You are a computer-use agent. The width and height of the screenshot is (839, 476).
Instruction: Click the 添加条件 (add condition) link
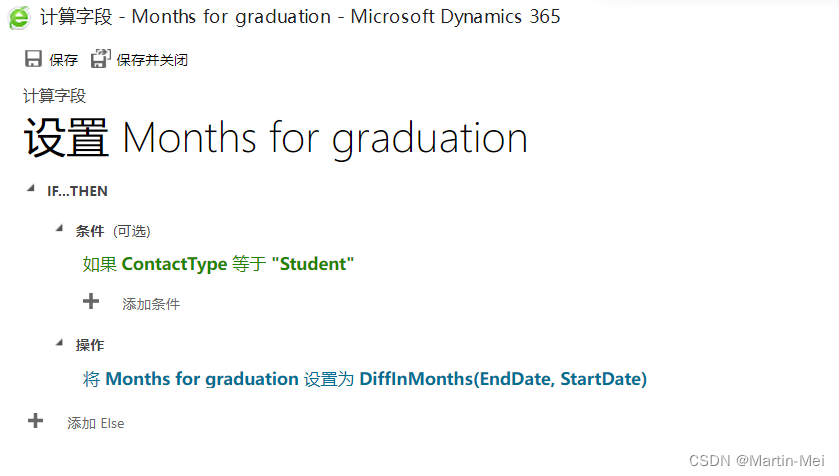(x=151, y=304)
